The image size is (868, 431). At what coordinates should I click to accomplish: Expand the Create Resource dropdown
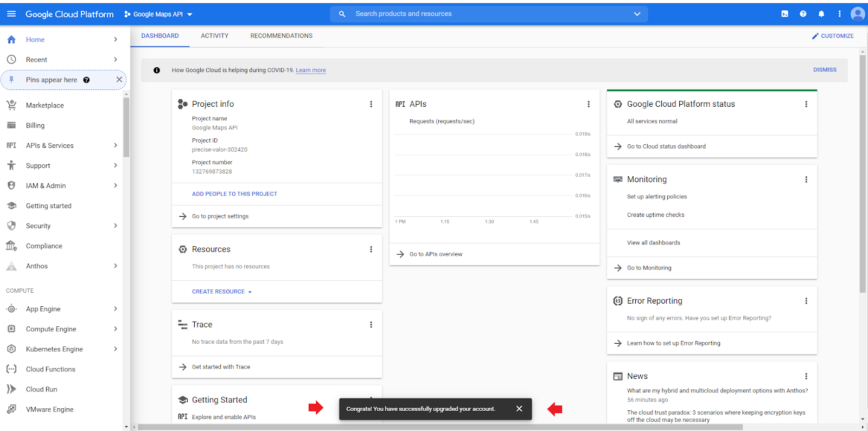coord(222,292)
